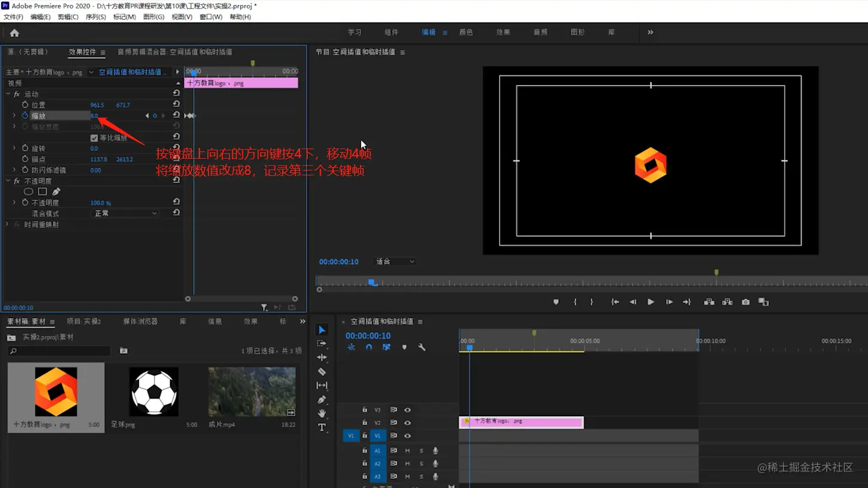
Task: Open the 文件 menu
Action: [13, 17]
